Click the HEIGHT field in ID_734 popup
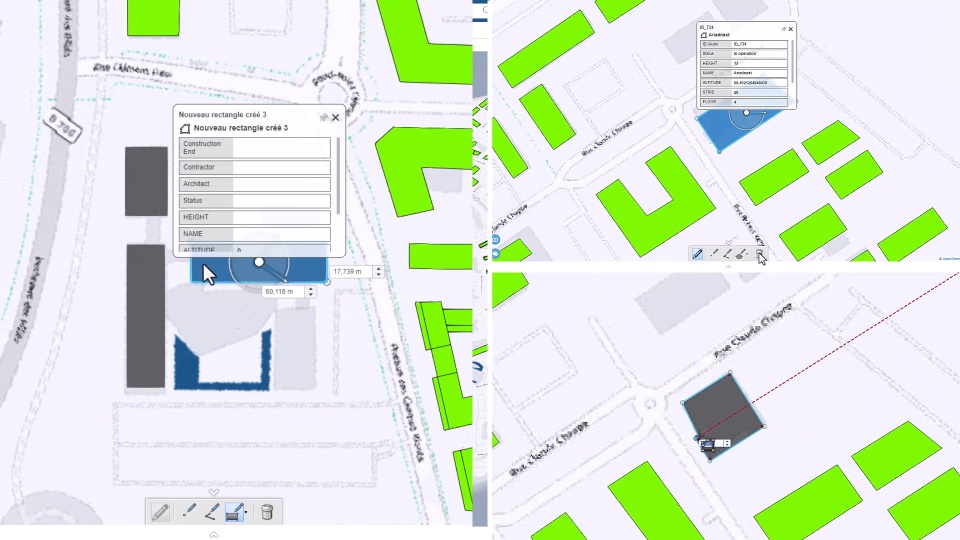The width and height of the screenshot is (960, 540). point(759,63)
